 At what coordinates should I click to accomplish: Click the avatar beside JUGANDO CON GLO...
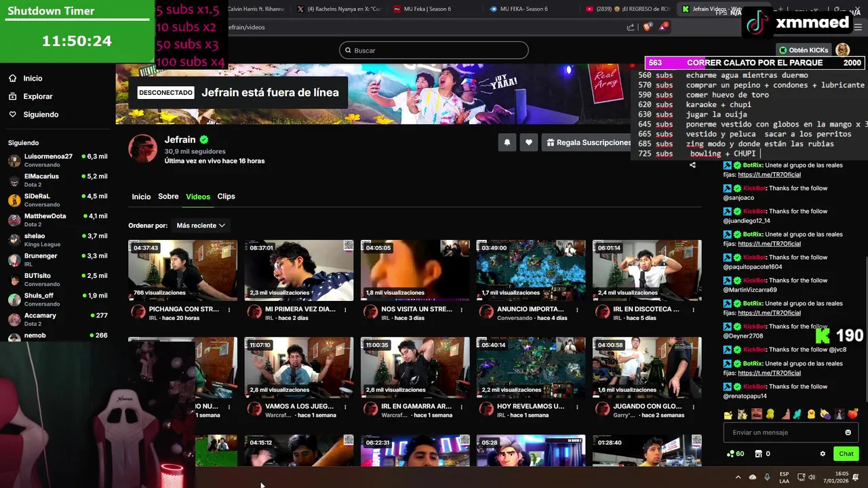pyautogui.click(x=601, y=409)
